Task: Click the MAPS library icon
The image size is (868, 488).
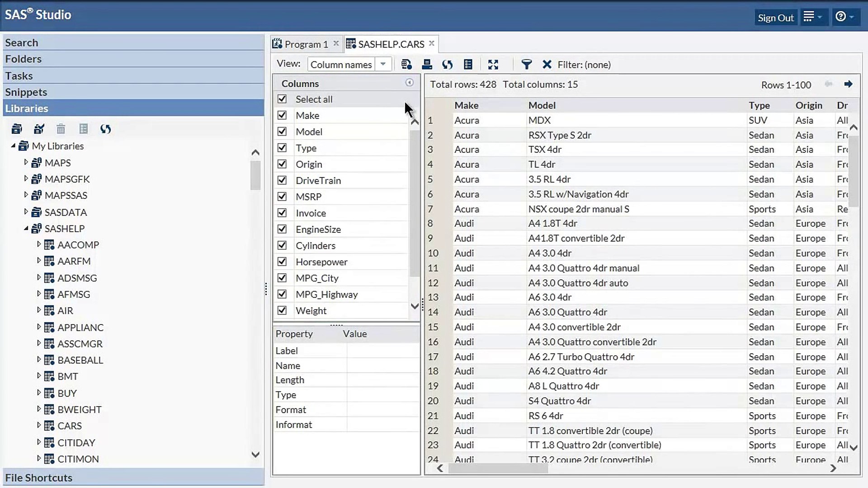Action: tap(37, 163)
